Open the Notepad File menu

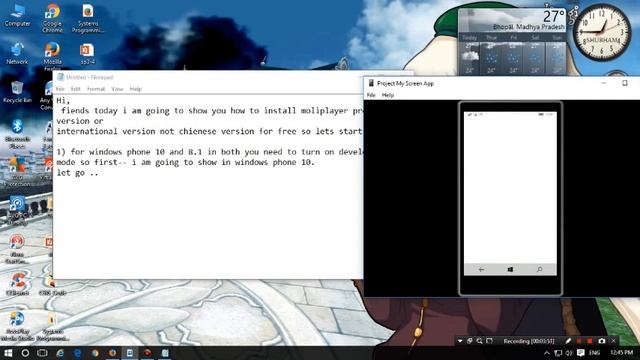pos(60,89)
